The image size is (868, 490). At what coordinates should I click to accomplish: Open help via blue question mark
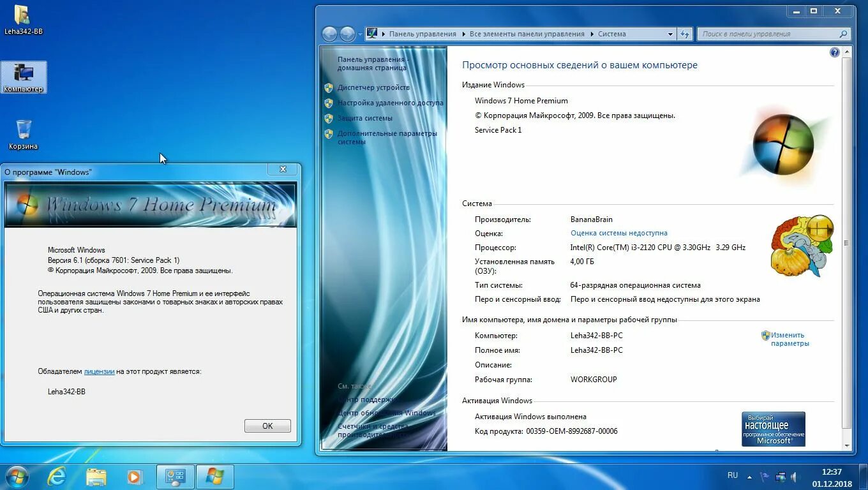tap(834, 52)
